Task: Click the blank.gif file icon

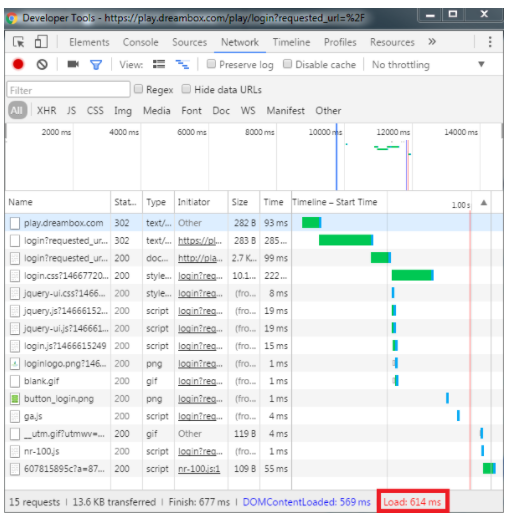Action: (15, 381)
